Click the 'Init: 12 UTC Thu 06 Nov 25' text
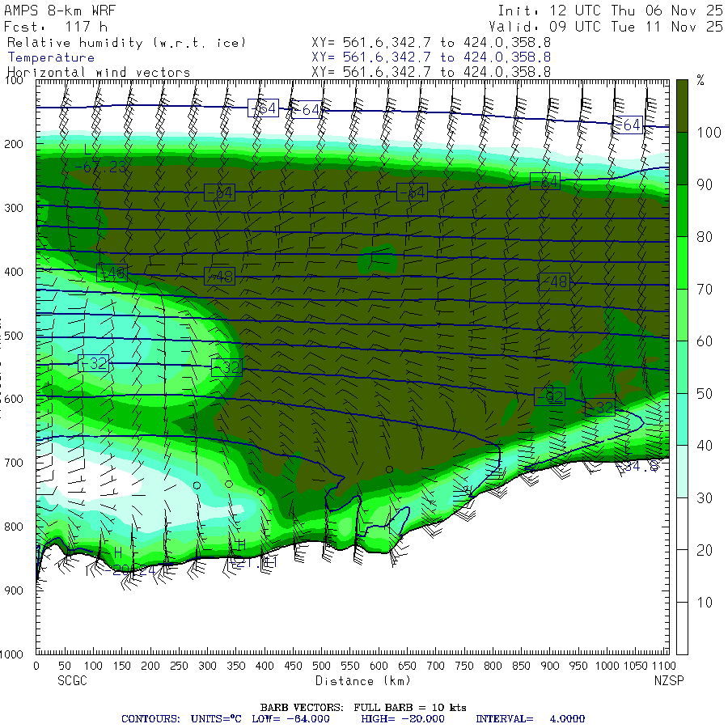This screenshot has height=728, width=728. tap(610, 11)
